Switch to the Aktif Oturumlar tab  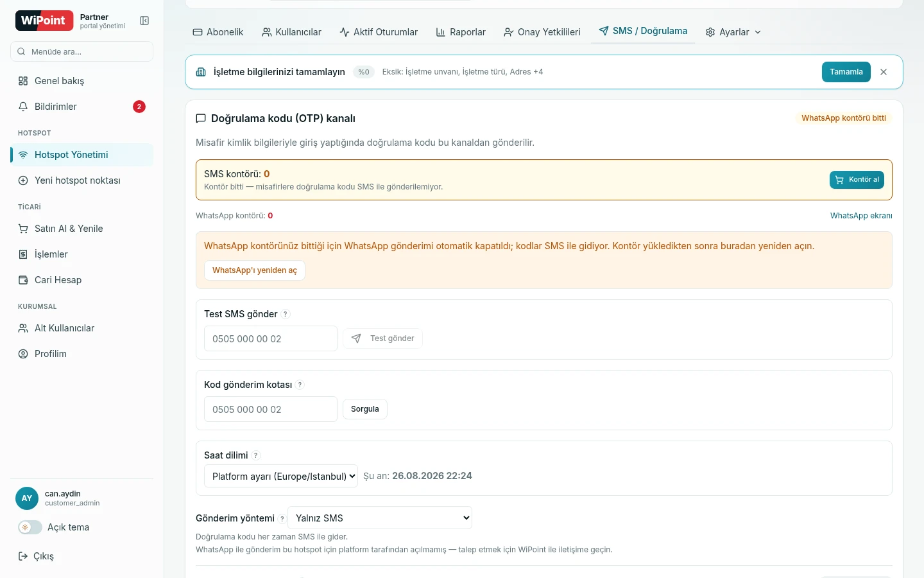379,32
